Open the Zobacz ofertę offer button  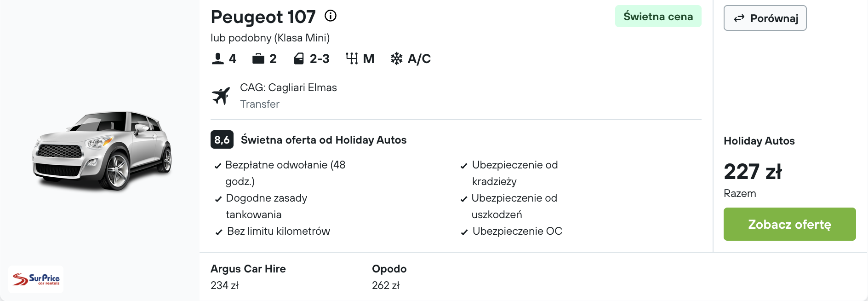click(x=789, y=224)
